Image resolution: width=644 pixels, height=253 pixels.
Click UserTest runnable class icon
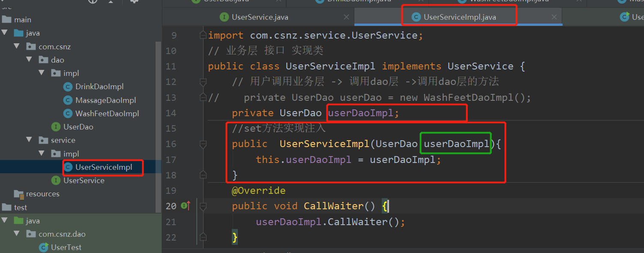[x=44, y=247]
